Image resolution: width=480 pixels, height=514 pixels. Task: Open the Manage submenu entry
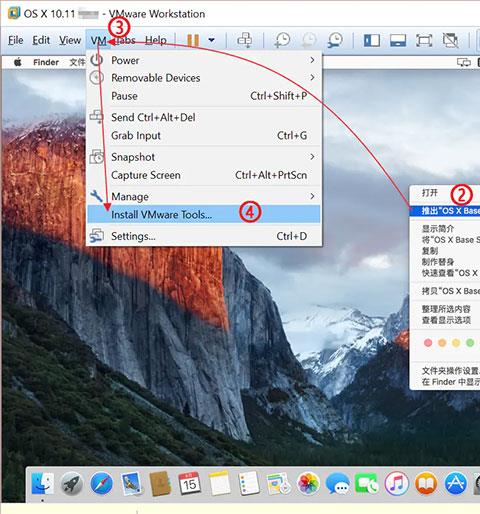(204, 196)
